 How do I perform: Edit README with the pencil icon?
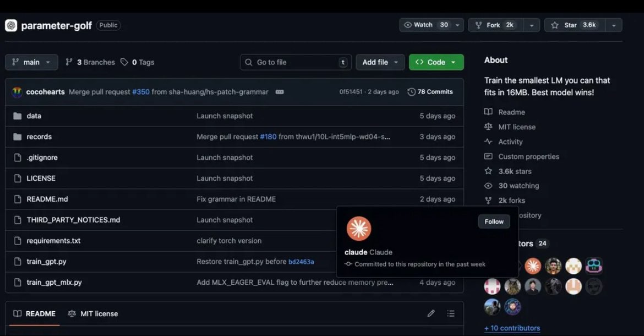click(431, 313)
